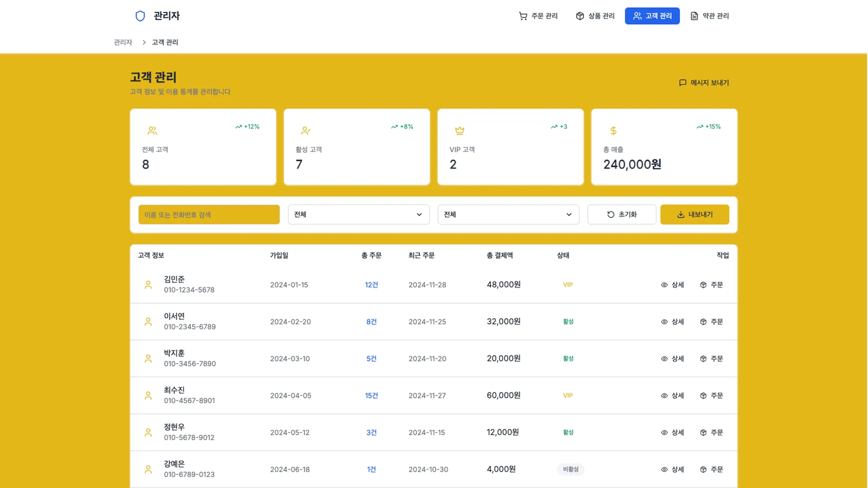The image size is (868, 488).
Task: Export data with the 내보내기 button
Action: pyautogui.click(x=694, y=215)
